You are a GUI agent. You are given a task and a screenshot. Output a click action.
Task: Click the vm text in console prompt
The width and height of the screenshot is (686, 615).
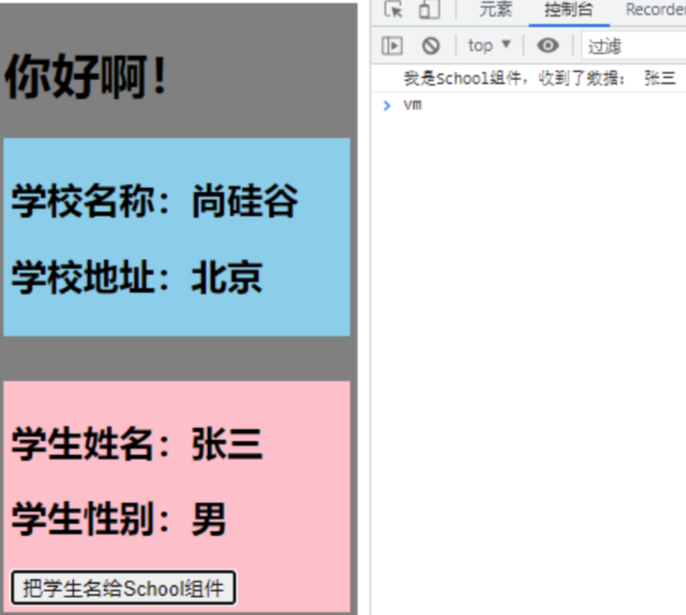pyautogui.click(x=412, y=105)
